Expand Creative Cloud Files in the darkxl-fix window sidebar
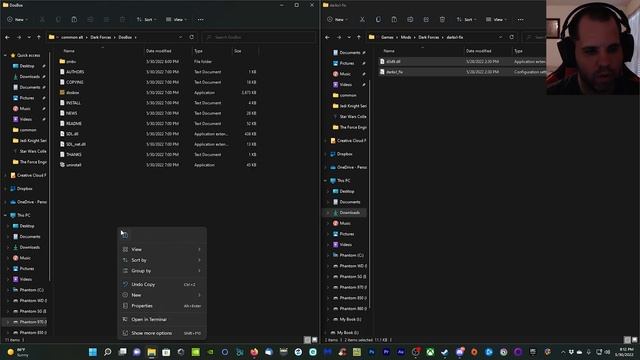640x360 pixels. click(x=326, y=140)
